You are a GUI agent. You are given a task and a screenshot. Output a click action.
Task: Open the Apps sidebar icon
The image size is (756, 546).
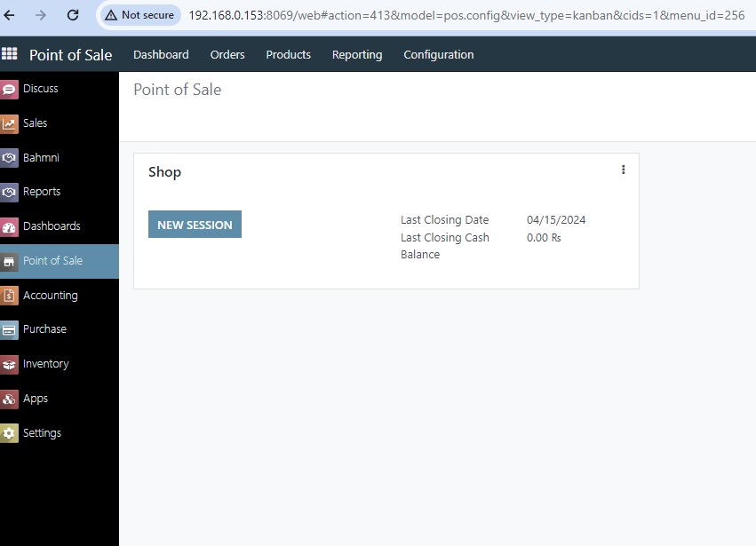(9, 399)
